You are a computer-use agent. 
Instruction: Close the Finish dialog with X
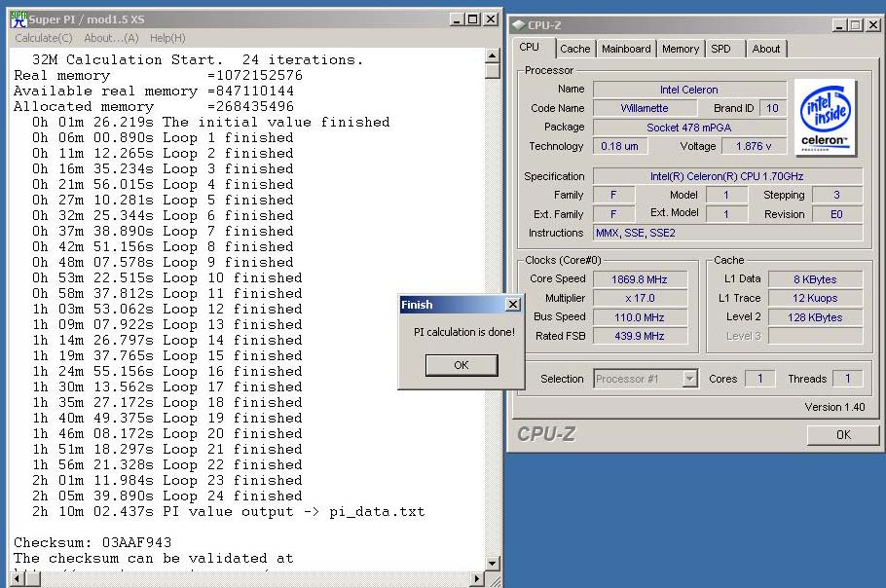pyautogui.click(x=512, y=305)
